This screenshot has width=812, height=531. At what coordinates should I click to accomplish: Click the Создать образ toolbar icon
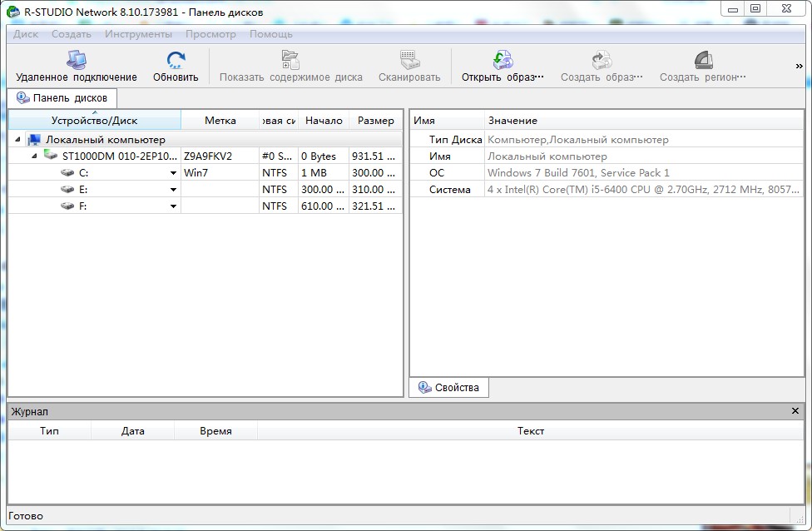(602, 60)
